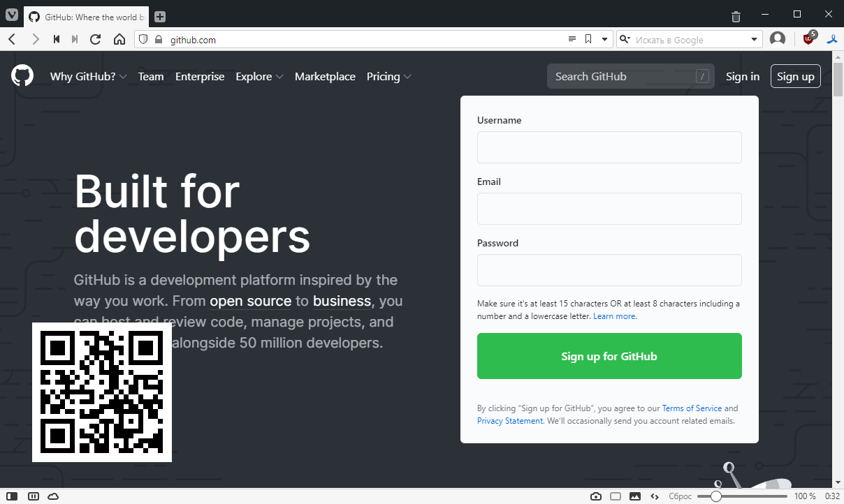844x504 pixels.
Task: Open the Marketplace navigation item
Action: (x=325, y=77)
